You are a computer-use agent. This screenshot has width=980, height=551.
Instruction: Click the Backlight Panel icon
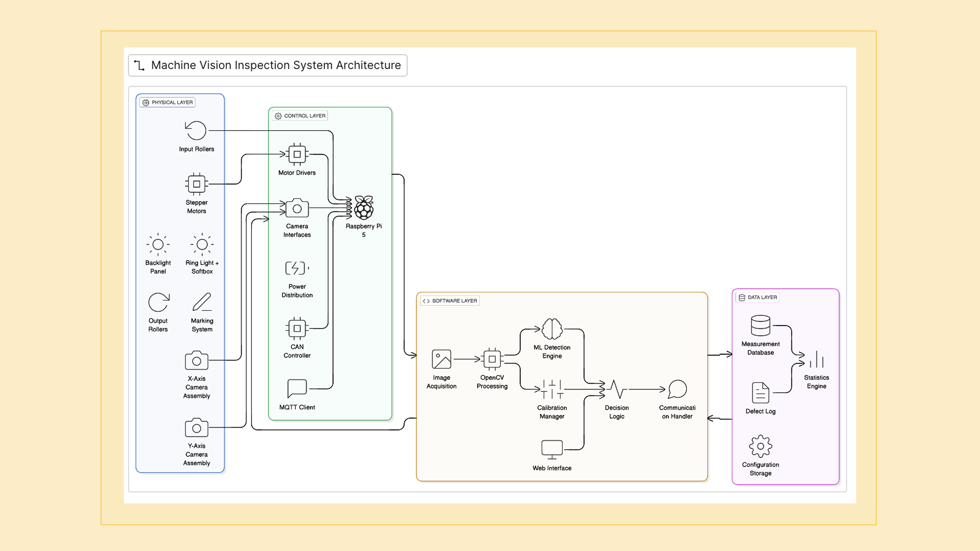tap(158, 245)
